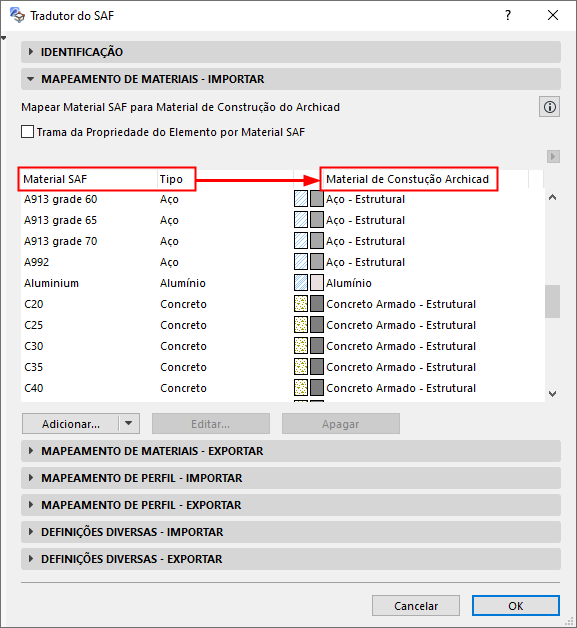Collapse MAPEAMENTO DE MATERIAIS - IMPORTAR section
This screenshot has height=628, width=577.
[x=291, y=79]
